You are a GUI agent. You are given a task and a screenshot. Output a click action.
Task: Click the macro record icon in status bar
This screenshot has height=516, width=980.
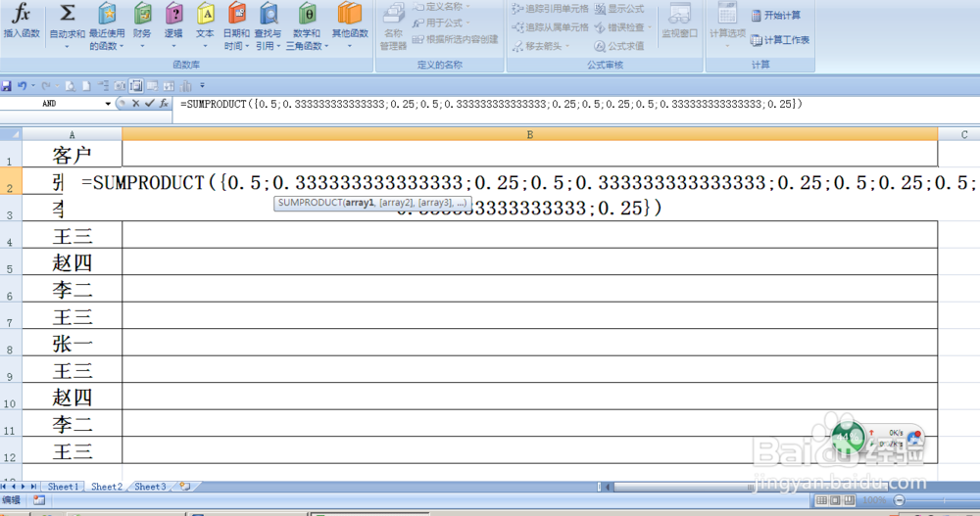(x=39, y=499)
